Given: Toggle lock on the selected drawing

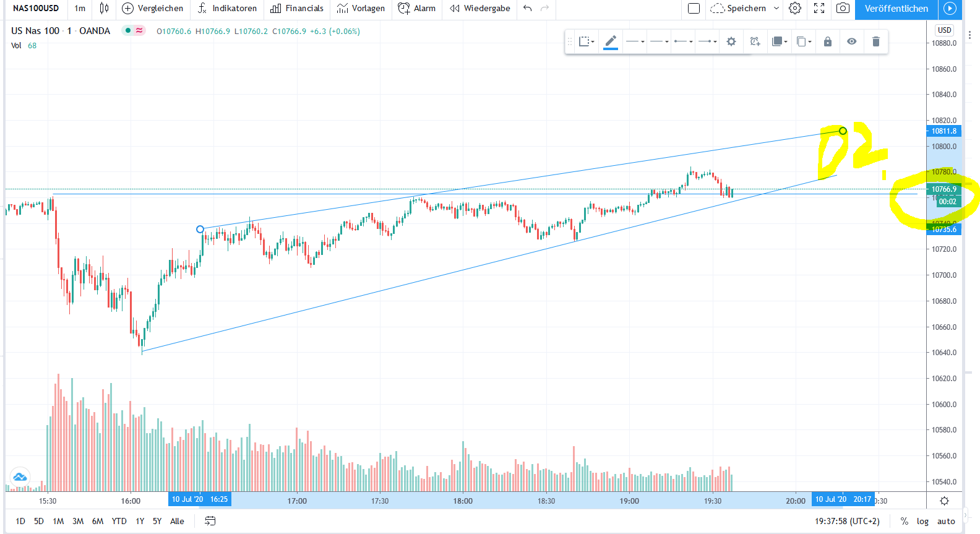Looking at the screenshot, I should pos(828,41).
